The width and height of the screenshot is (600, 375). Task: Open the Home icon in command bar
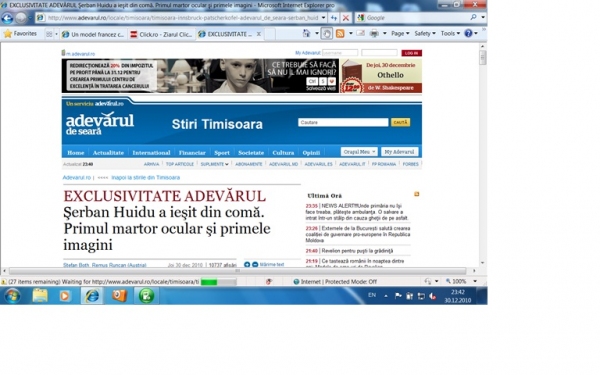(307, 34)
